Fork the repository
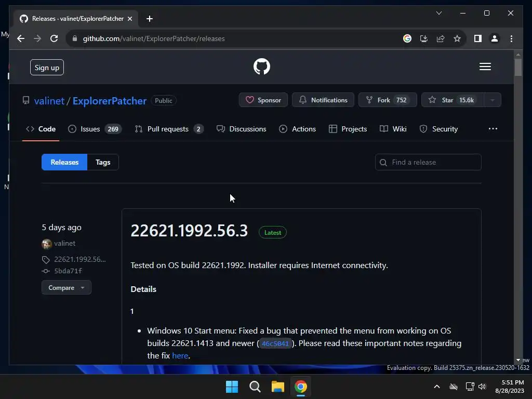Image resolution: width=532 pixels, height=399 pixels. (x=388, y=100)
